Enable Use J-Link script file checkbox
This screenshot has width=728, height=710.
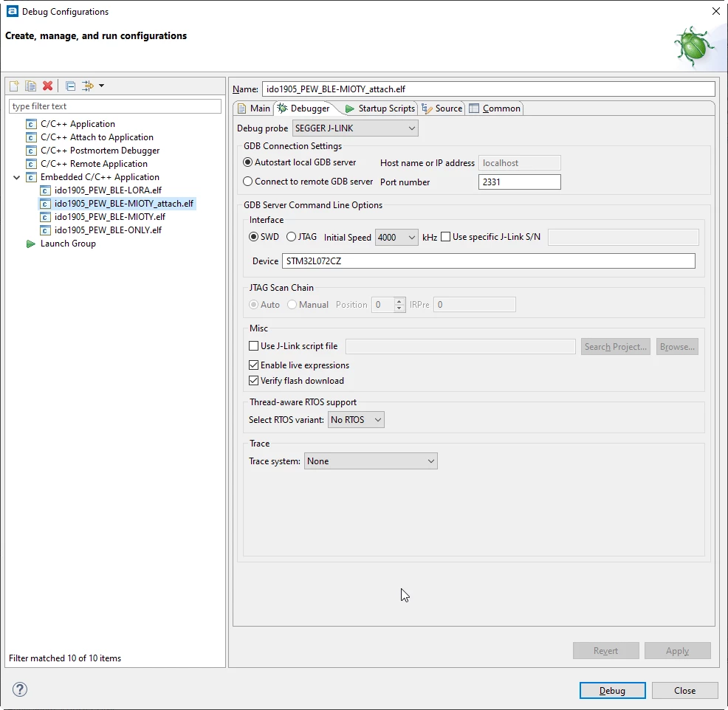coord(254,345)
